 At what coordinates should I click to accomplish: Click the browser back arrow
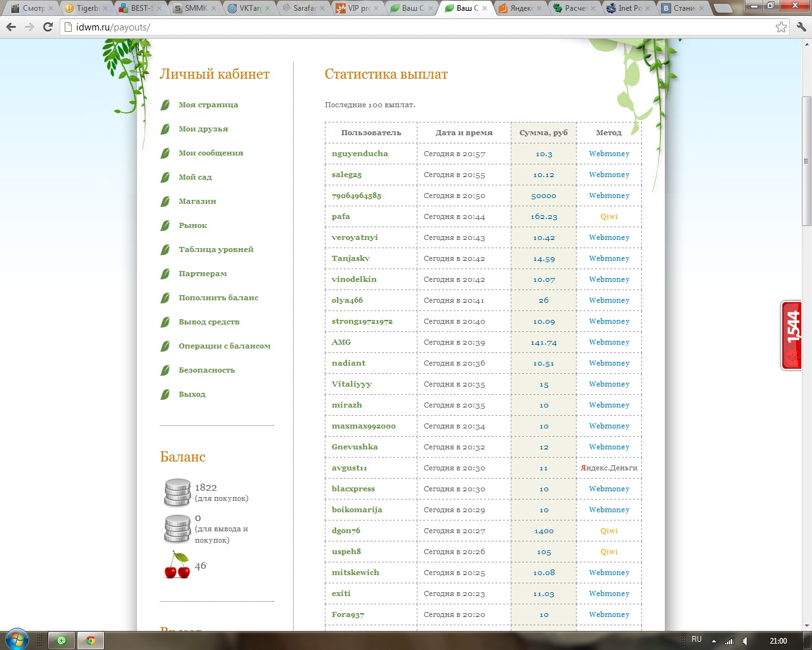point(11,27)
